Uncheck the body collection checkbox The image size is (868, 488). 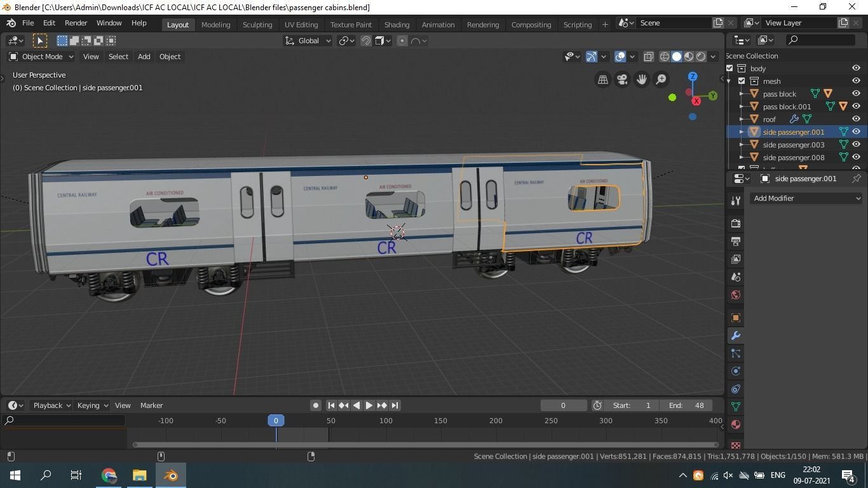tap(729, 69)
